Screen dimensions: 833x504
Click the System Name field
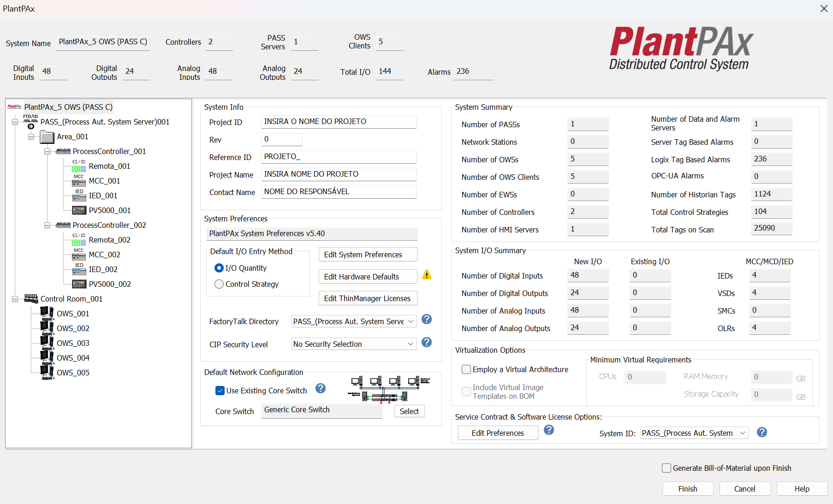[103, 42]
